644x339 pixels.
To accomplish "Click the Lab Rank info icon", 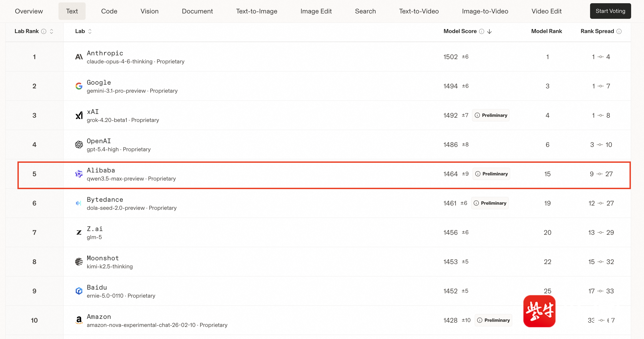I will tap(44, 31).
